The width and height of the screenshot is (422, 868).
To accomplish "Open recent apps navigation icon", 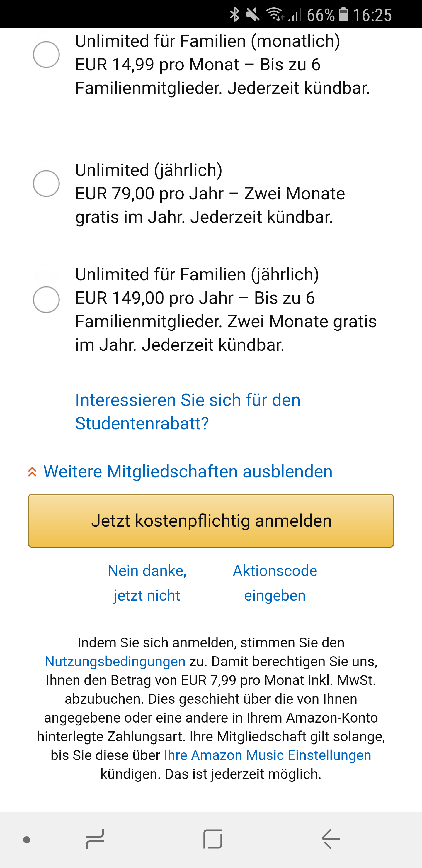I will point(95,839).
